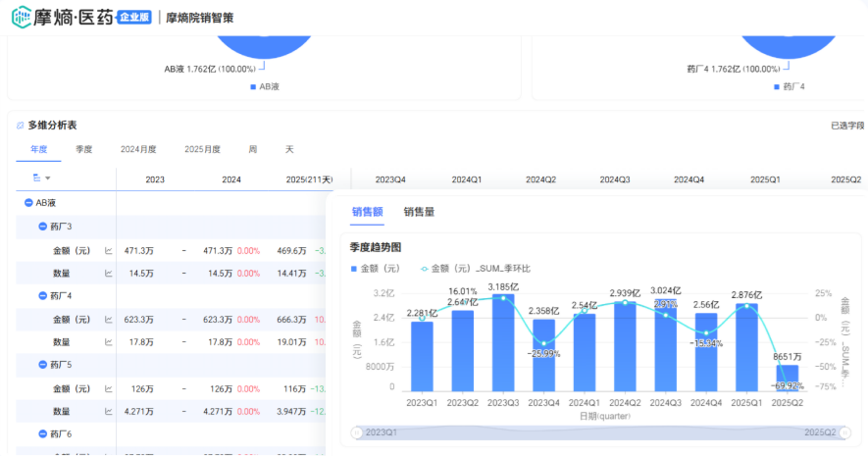Screen dimensions: 868x456
Task: Open the 2025月度 view
Action: (202, 149)
